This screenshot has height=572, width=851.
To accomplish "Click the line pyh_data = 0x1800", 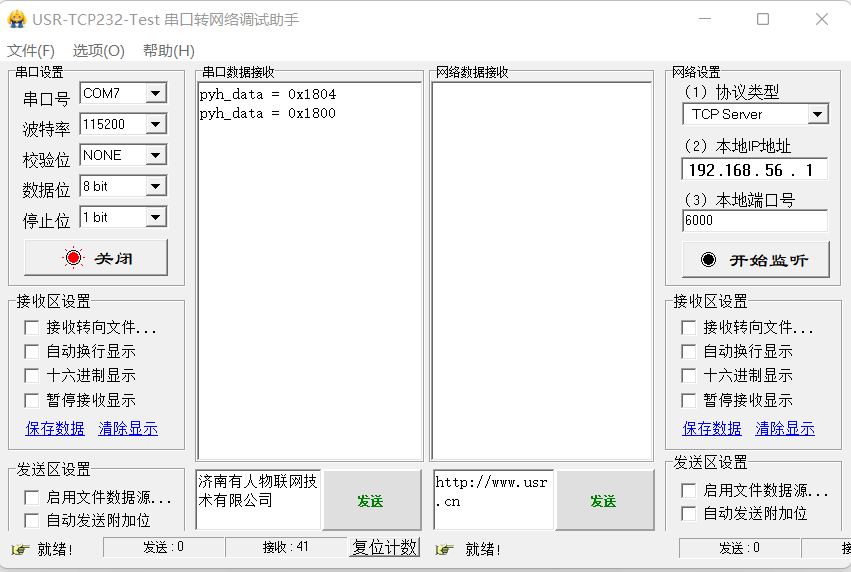I will click(268, 113).
